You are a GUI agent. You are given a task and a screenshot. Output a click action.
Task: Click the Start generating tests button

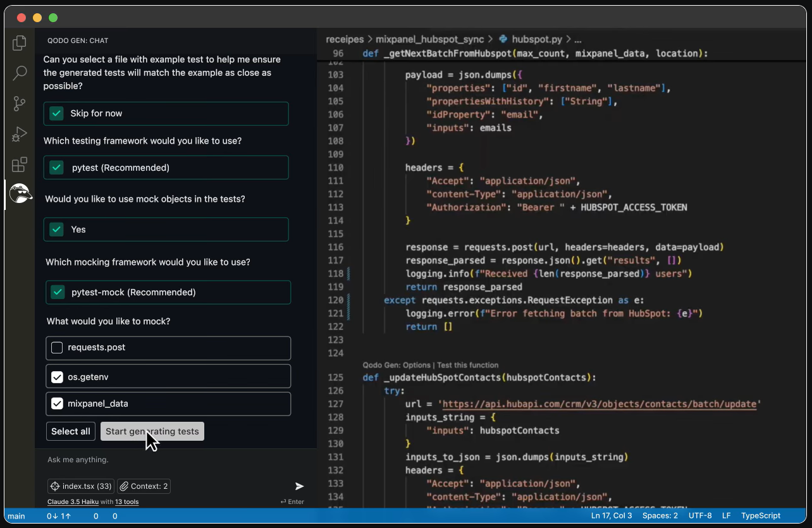pyautogui.click(x=152, y=431)
